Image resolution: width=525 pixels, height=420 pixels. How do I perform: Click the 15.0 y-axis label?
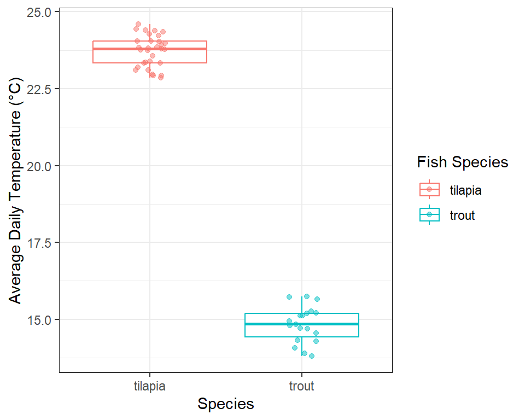pos(39,320)
